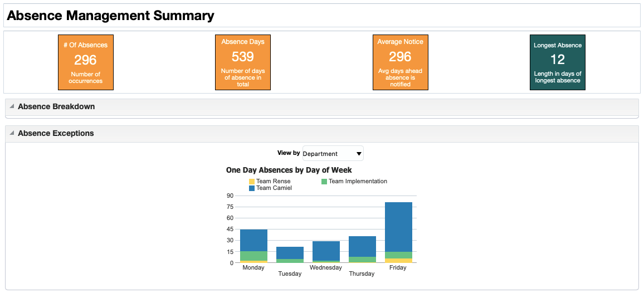
Task: Open the Longest Absence tile
Action: [557, 62]
